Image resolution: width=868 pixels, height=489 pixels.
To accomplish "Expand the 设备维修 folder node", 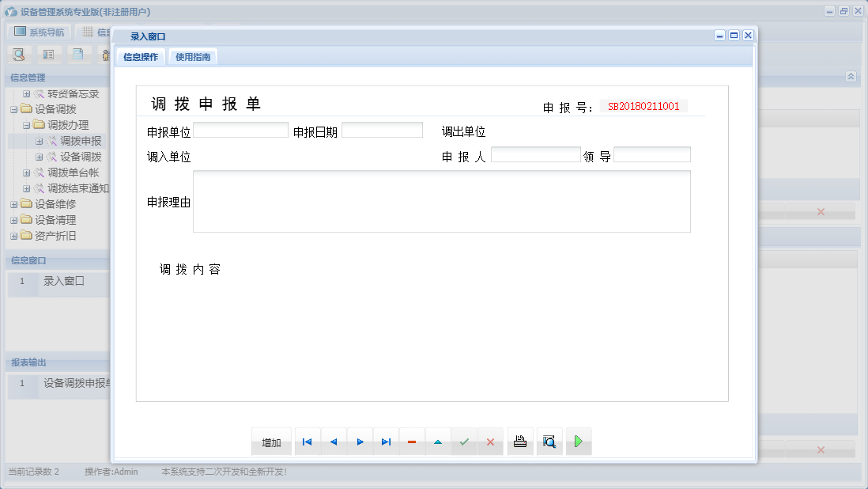I will [14, 203].
